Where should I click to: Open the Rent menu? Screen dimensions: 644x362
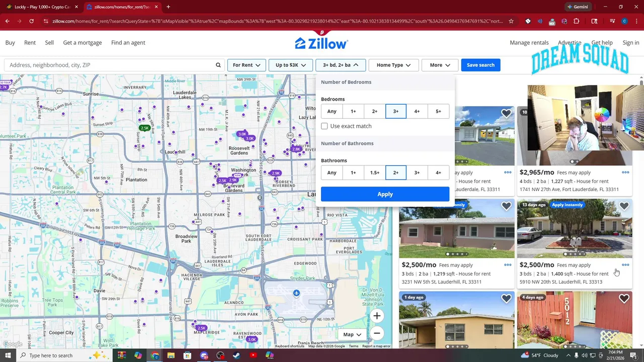[x=30, y=43]
